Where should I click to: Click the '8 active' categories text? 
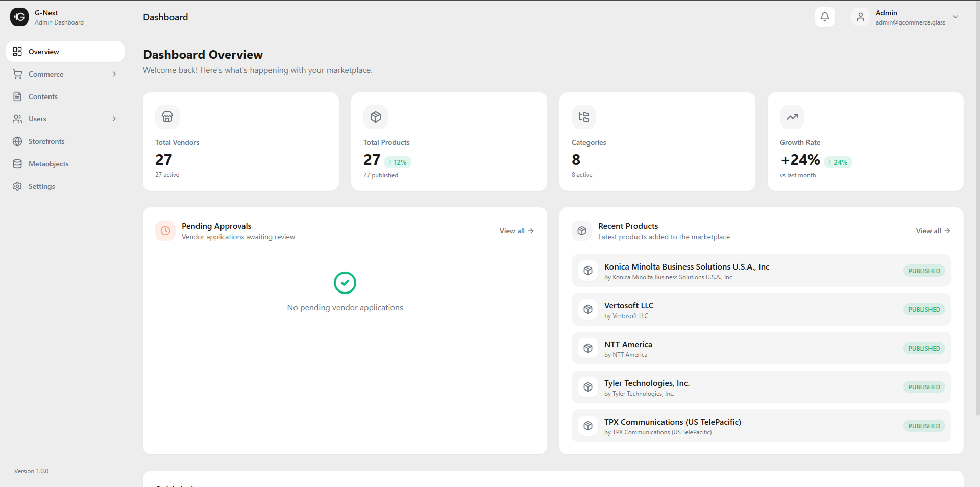pyautogui.click(x=582, y=175)
